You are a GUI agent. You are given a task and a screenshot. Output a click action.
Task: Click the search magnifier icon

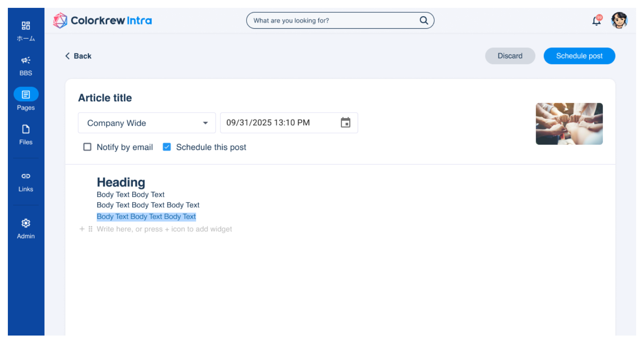pos(424,20)
